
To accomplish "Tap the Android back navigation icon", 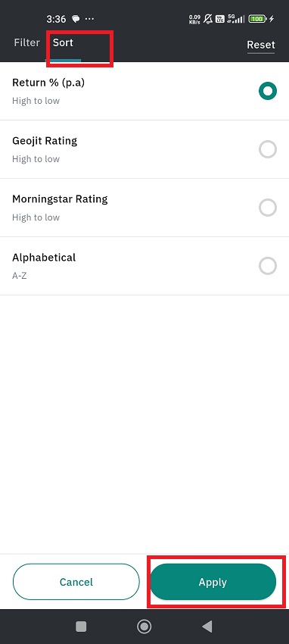I will click(x=207, y=627).
